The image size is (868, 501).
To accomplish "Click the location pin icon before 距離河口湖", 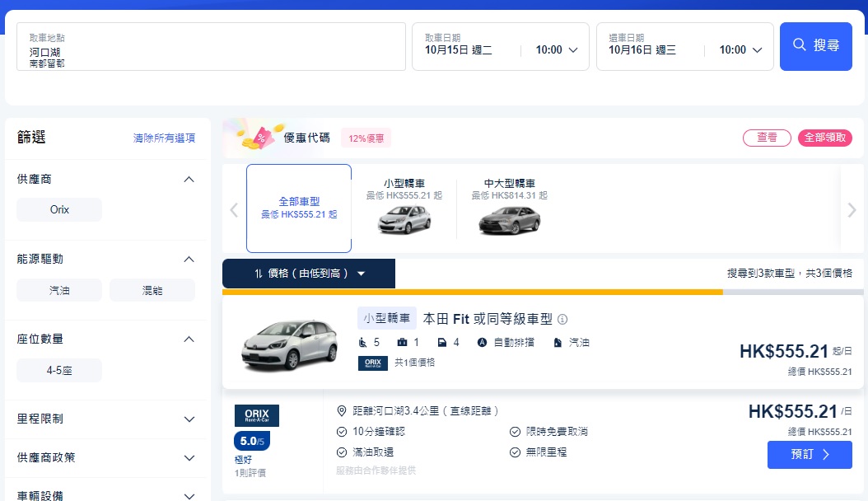I will (x=341, y=410).
